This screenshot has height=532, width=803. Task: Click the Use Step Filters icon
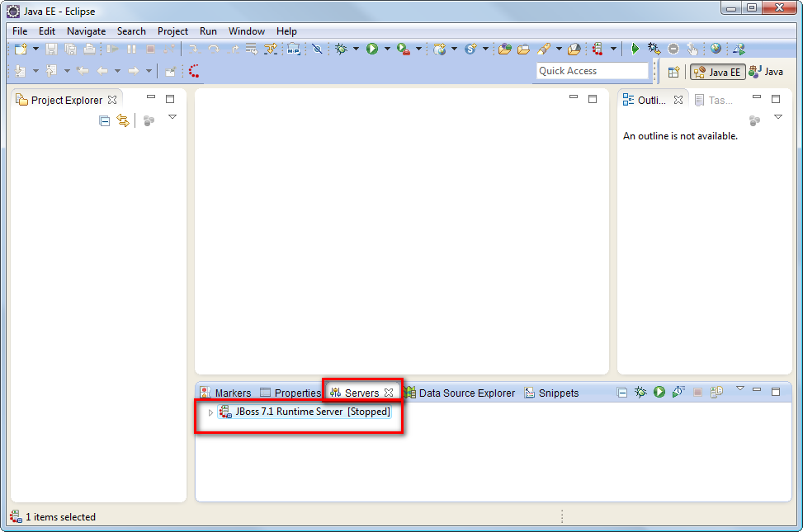pos(271,49)
